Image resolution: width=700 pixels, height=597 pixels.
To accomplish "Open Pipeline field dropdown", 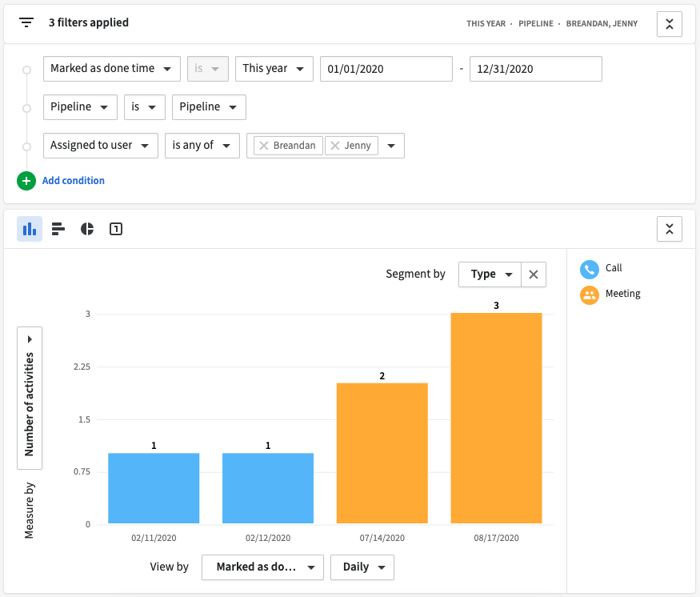I will (80, 107).
